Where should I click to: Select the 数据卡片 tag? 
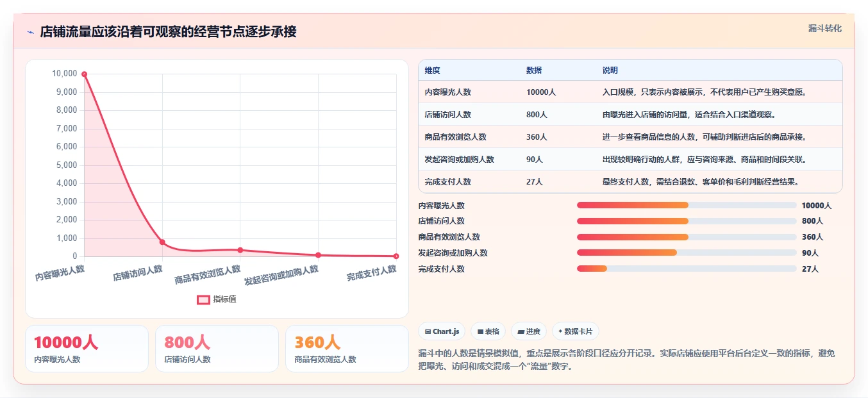(576, 331)
